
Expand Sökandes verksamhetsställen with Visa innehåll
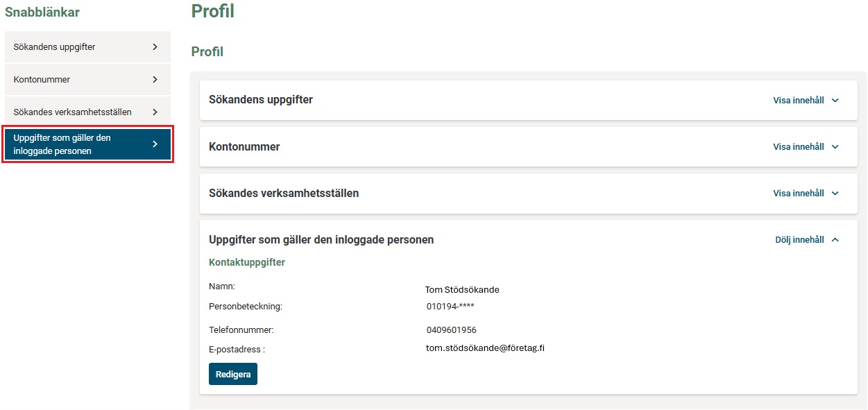[x=799, y=194]
